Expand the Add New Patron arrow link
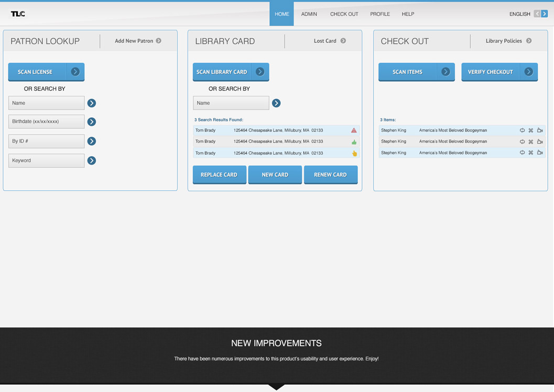554x392 pixels. pos(158,41)
